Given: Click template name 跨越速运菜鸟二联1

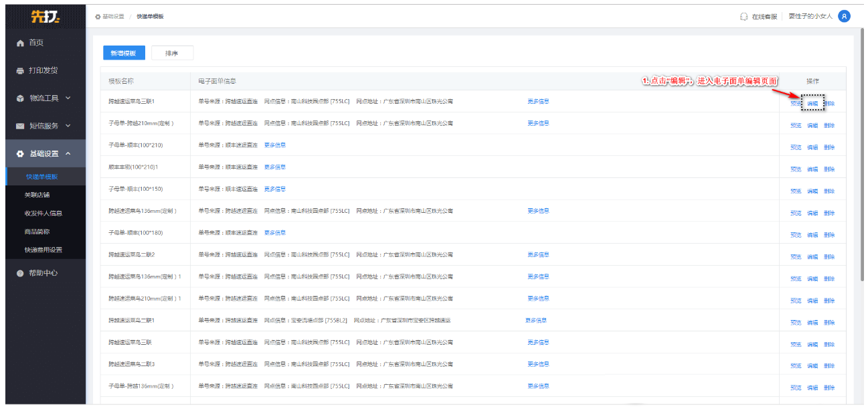Looking at the screenshot, I should click(132, 321).
